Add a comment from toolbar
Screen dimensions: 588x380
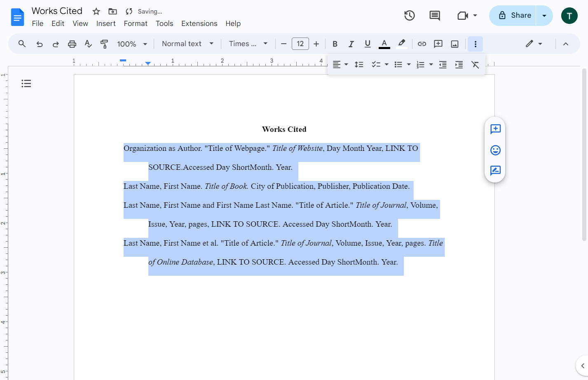[x=438, y=44]
